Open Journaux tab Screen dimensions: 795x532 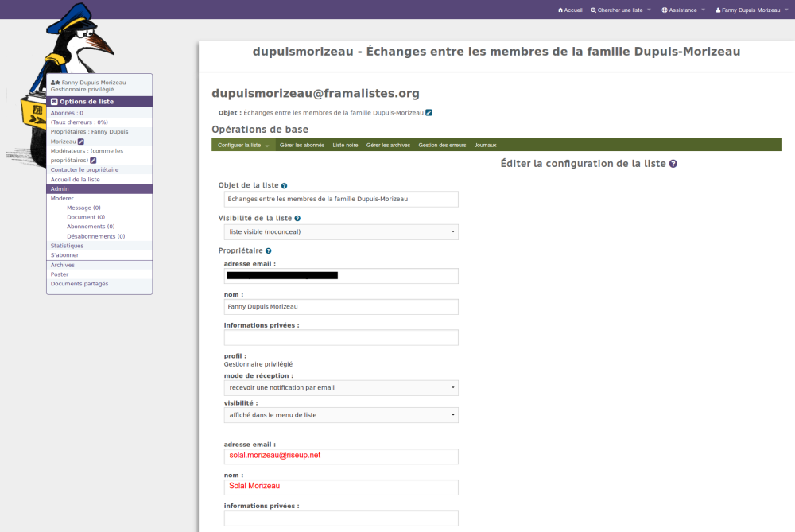[x=485, y=145]
